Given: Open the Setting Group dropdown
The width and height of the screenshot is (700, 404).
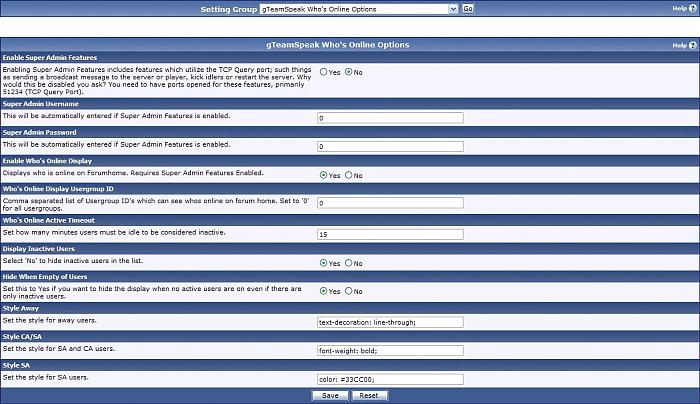Looking at the screenshot, I should 357,8.
